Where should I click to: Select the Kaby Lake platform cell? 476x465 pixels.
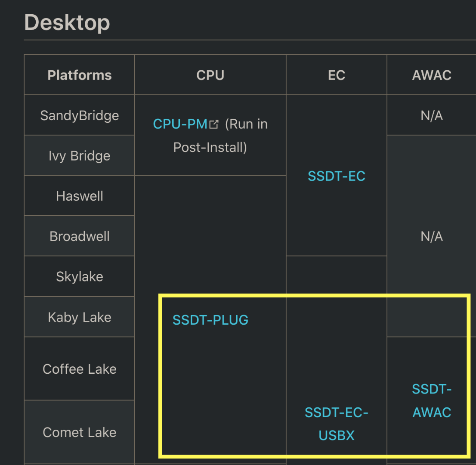click(80, 317)
